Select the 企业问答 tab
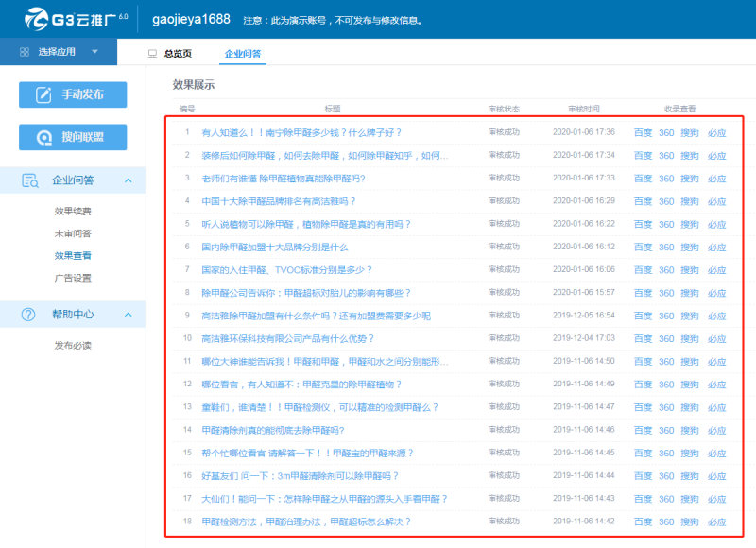The width and height of the screenshot is (756, 548). tap(243, 54)
